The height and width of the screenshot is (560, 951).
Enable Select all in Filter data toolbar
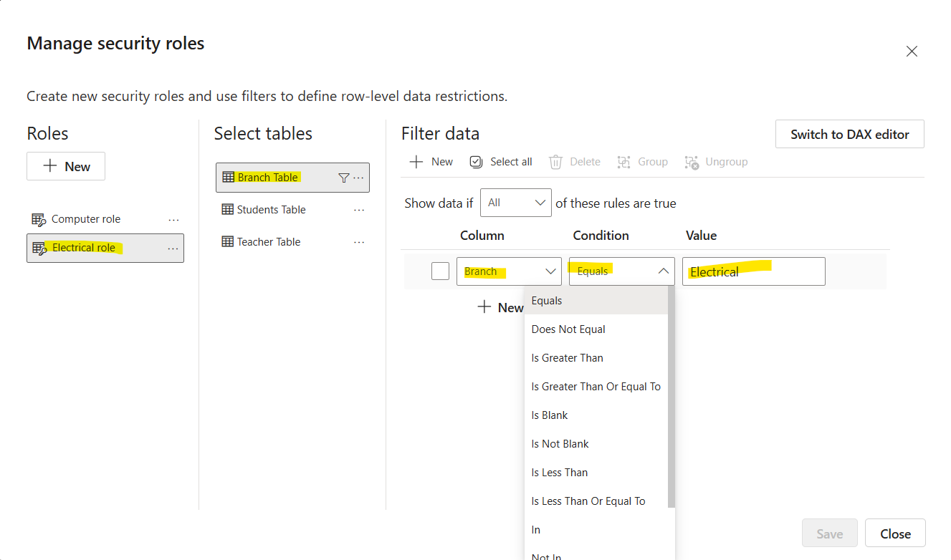pyautogui.click(x=500, y=161)
